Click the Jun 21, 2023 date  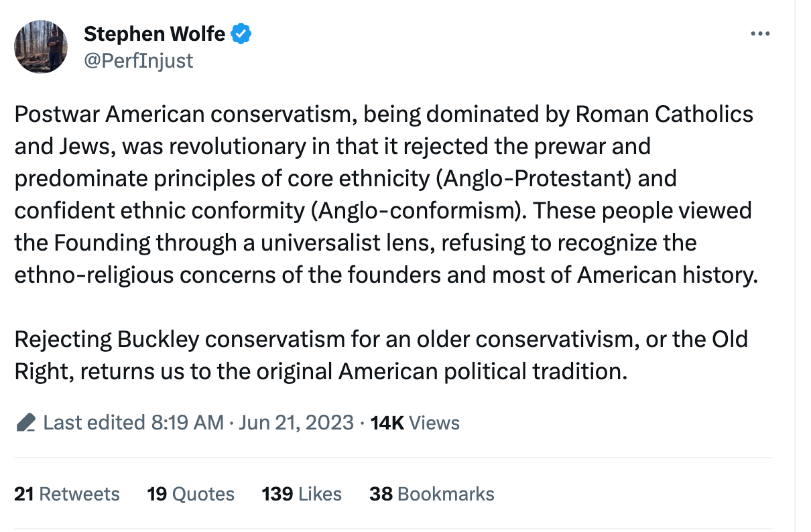[296, 423]
